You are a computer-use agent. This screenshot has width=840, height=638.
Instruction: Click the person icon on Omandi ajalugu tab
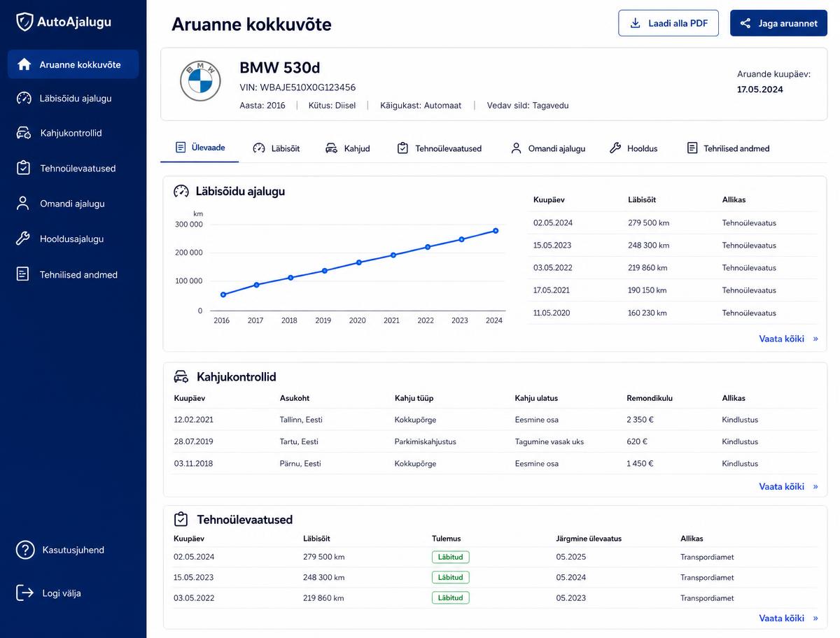point(516,148)
